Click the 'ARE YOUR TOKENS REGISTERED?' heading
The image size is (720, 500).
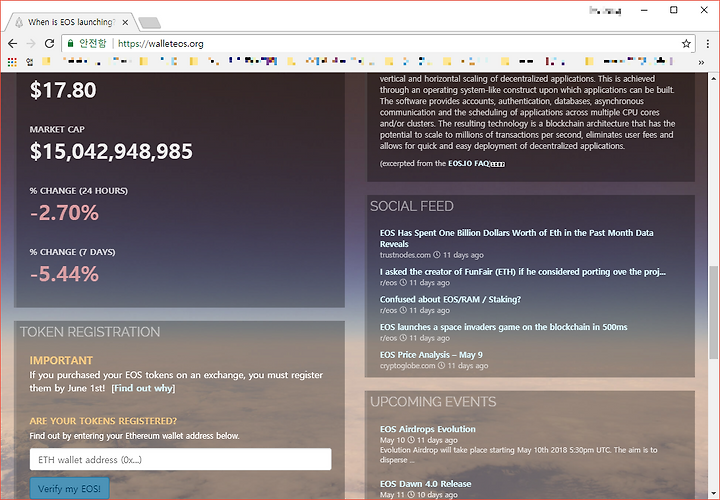[103, 421]
